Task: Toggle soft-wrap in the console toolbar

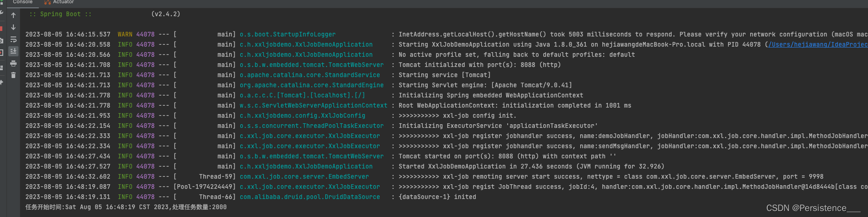Action: 13,39
